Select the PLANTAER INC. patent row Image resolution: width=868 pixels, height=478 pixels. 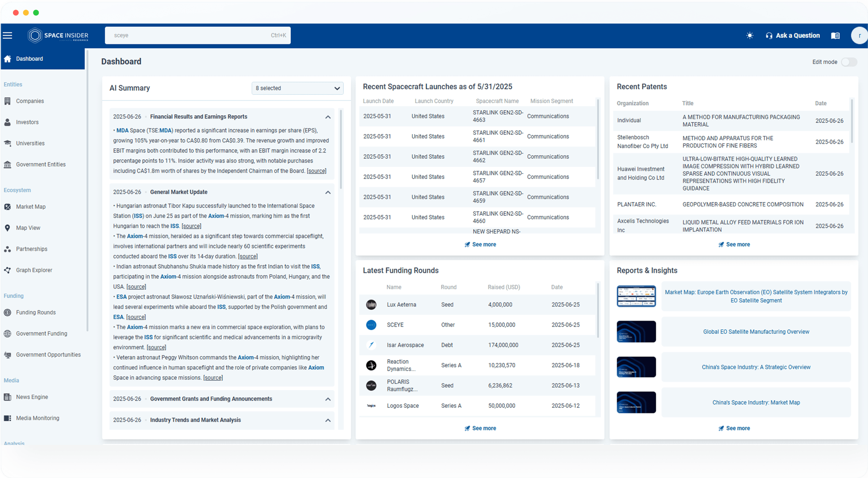[731, 204]
